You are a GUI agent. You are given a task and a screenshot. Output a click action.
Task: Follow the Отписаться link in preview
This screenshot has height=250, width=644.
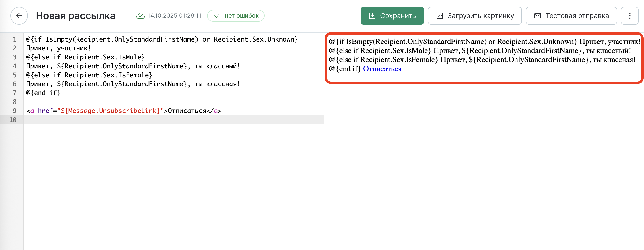point(382,69)
